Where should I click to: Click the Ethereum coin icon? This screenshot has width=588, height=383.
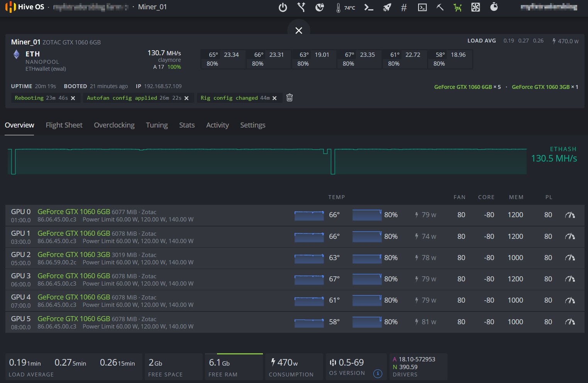click(16, 54)
